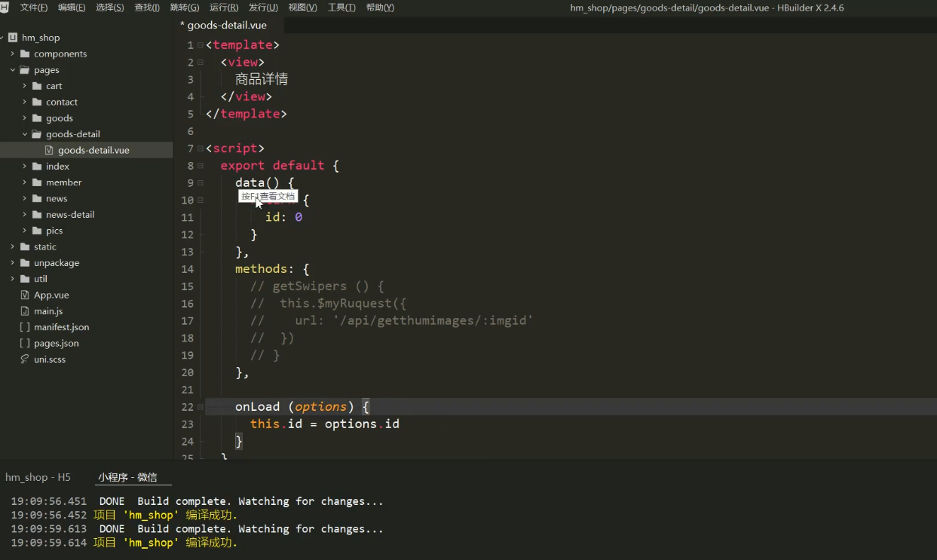Click the cart folder icon

click(37, 86)
